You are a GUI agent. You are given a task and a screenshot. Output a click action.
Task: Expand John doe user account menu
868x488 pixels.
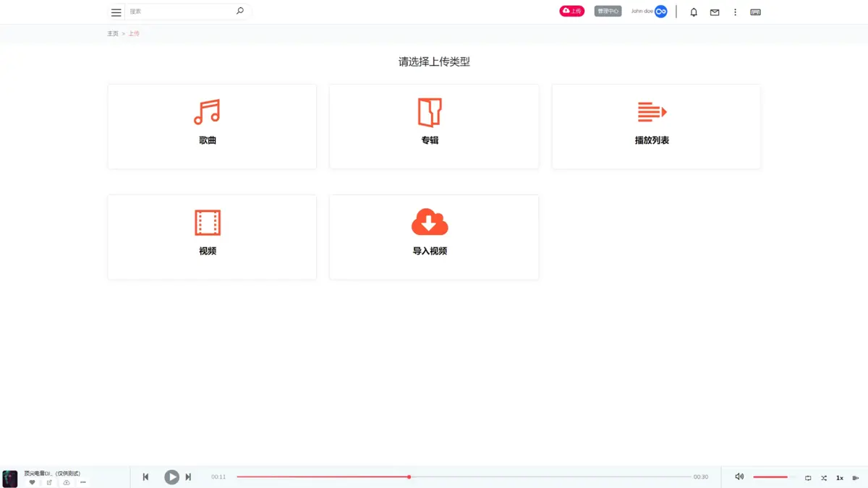tap(649, 12)
